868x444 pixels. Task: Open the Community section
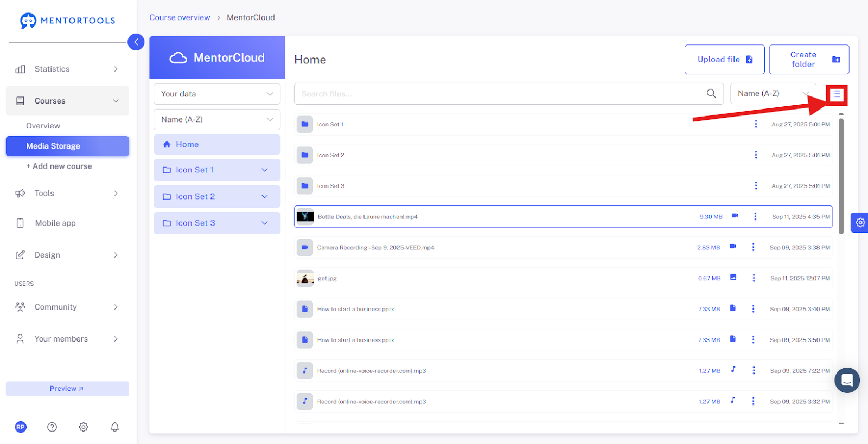67,307
